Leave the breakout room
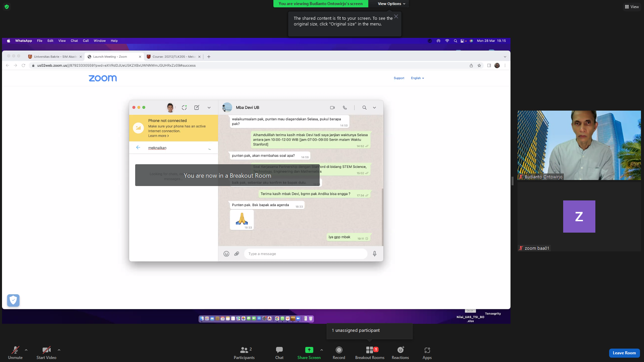644x362 pixels. (624, 353)
